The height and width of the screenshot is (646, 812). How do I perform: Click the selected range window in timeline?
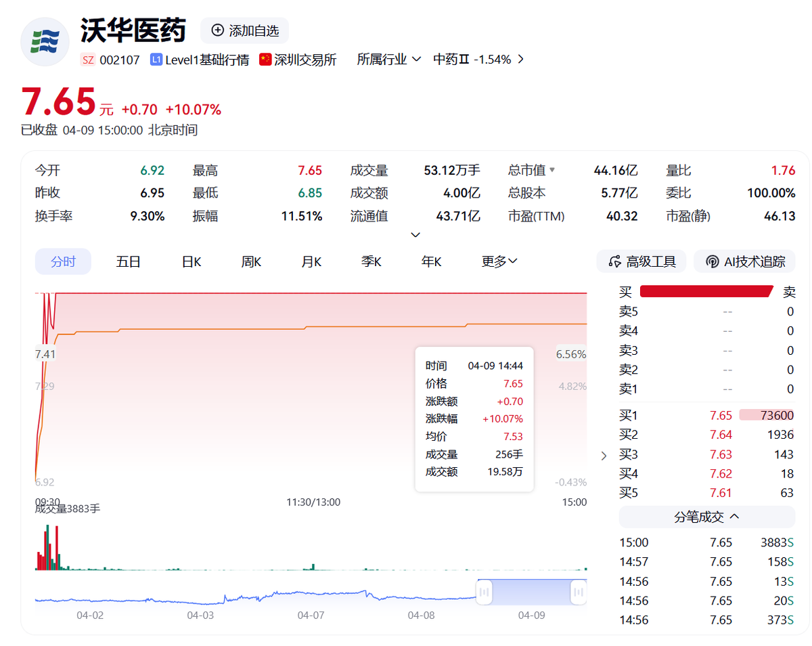531,593
